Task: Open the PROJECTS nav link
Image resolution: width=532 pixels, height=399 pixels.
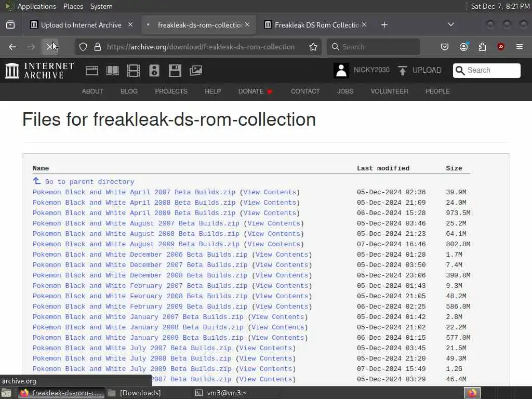Action: coord(171,91)
